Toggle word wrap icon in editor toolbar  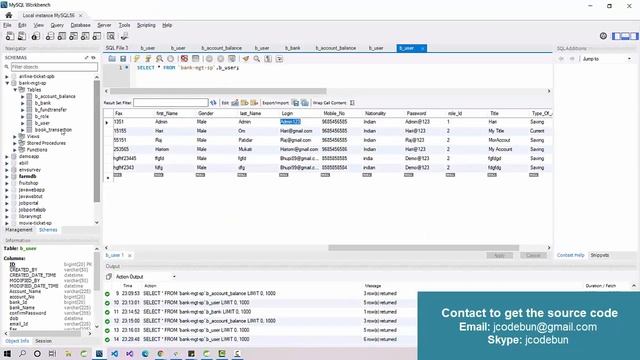click(279, 59)
